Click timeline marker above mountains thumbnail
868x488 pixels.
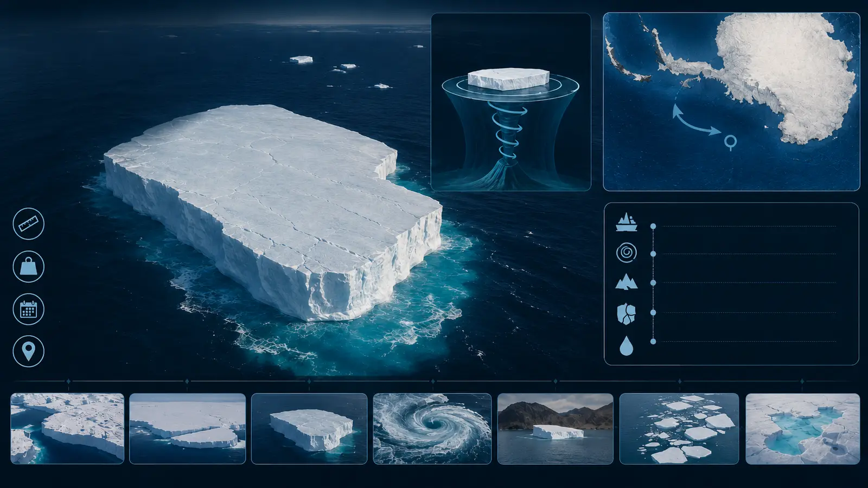pyautogui.click(x=555, y=382)
